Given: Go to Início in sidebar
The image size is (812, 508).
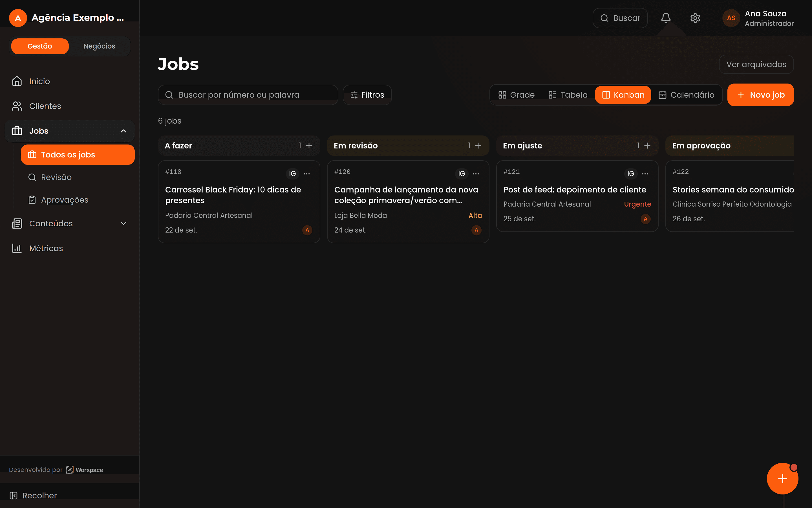Looking at the screenshot, I should coord(70,81).
